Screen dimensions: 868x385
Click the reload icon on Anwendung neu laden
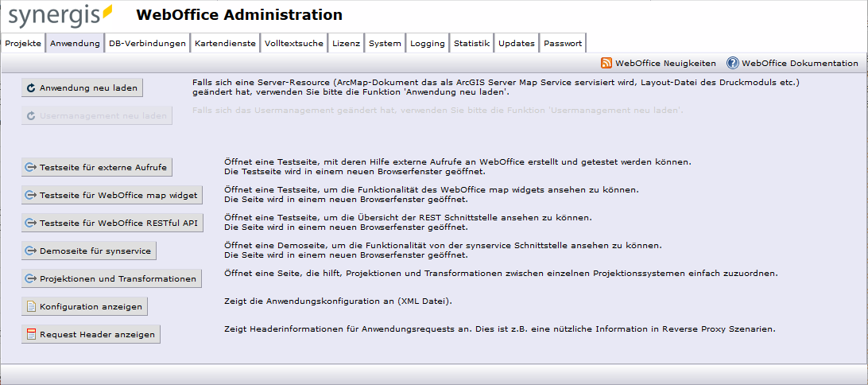pyautogui.click(x=31, y=87)
